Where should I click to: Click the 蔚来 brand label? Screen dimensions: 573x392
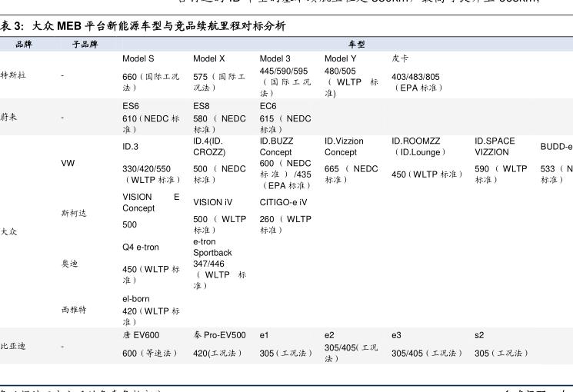point(8,118)
